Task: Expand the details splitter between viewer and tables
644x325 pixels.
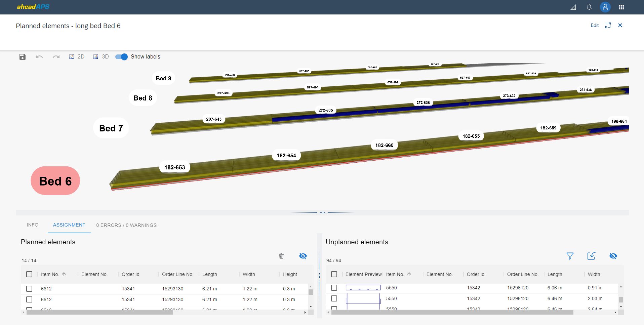Action: tap(322, 212)
